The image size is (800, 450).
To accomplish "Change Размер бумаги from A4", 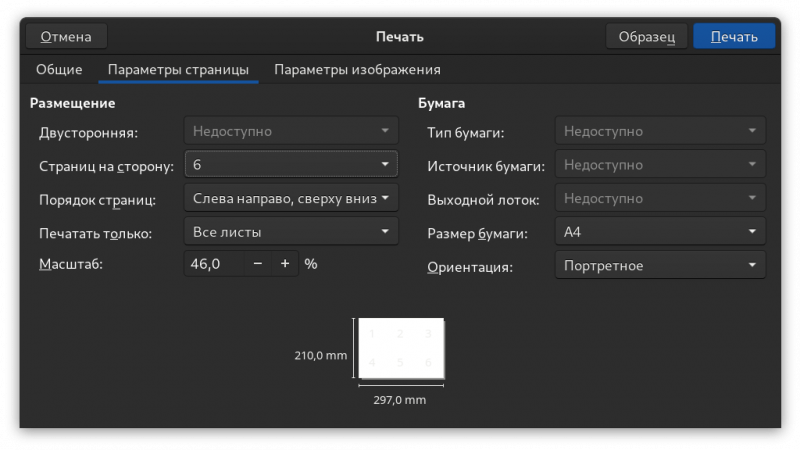I will (x=660, y=232).
